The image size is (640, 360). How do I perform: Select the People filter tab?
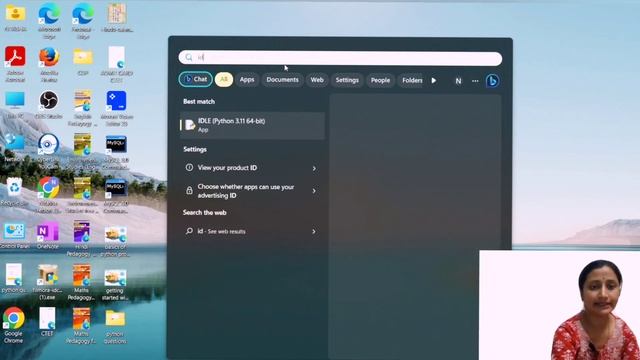pyautogui.click(x=380, y=80)
